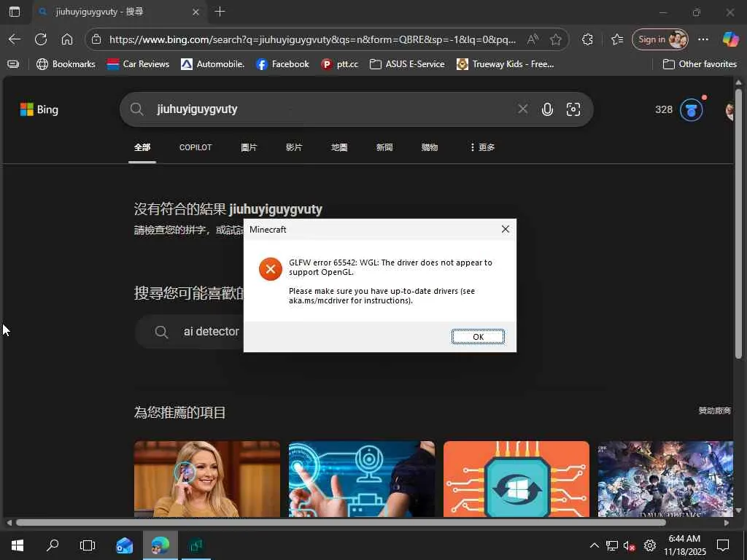Click the 贊助廠商 sponsored label
This screenshot has width=747, height=560.
pos(714,411)
